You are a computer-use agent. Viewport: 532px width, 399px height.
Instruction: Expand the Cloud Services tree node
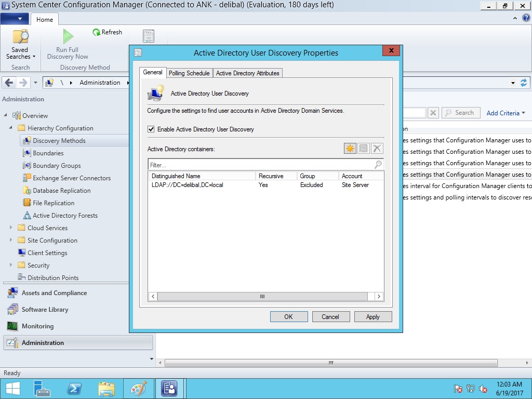[x=11, y=228]
